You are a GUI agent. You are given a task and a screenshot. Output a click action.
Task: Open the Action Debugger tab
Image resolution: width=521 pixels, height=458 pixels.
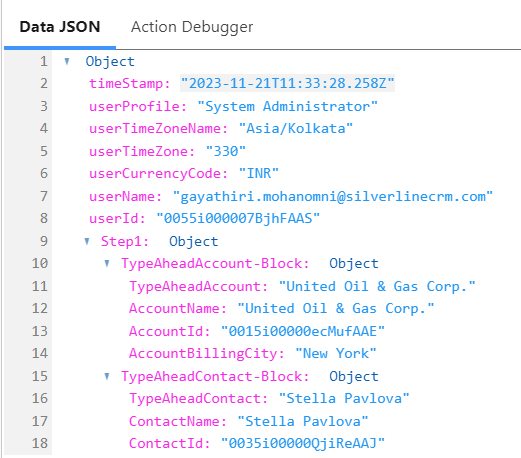192,27
